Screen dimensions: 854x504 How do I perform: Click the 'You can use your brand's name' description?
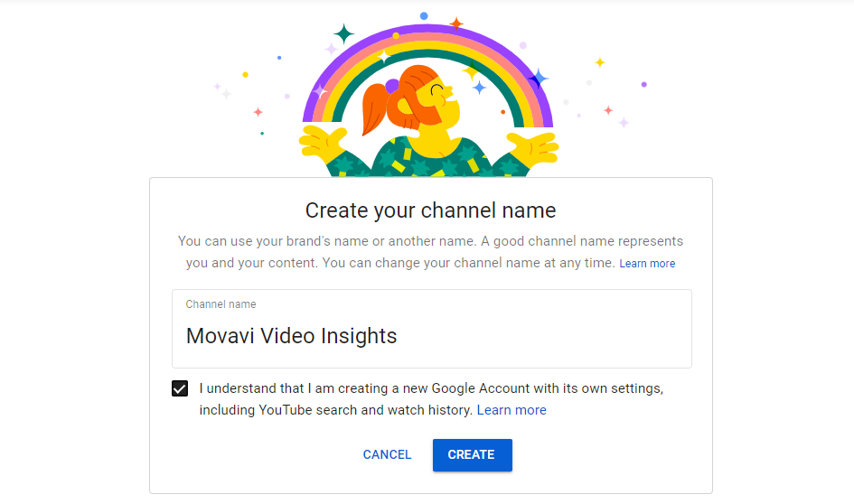430,252
